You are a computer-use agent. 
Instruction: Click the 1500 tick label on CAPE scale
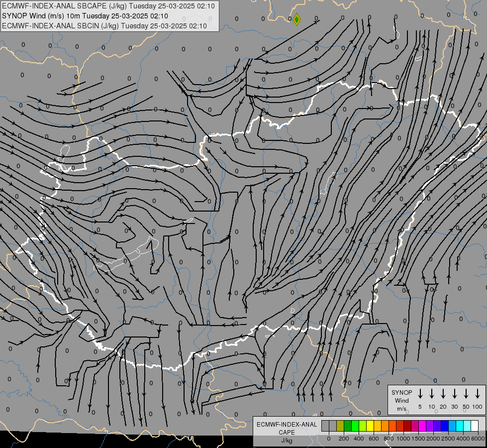pos(418,439)
